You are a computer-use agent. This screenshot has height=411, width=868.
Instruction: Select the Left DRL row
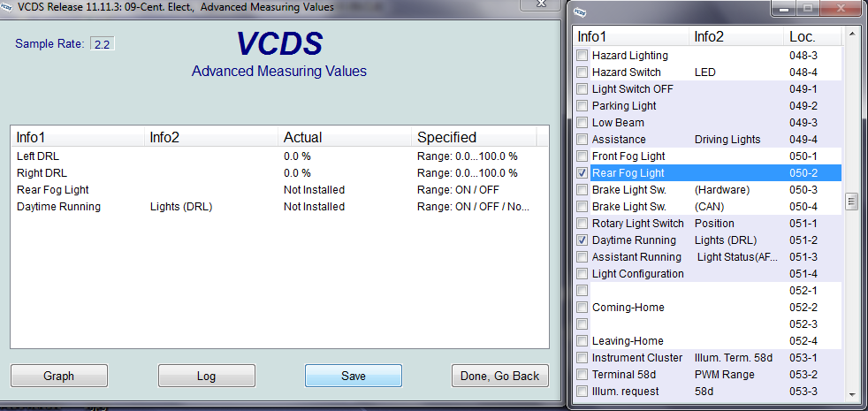pyautogui.click(x=279, y=156)
